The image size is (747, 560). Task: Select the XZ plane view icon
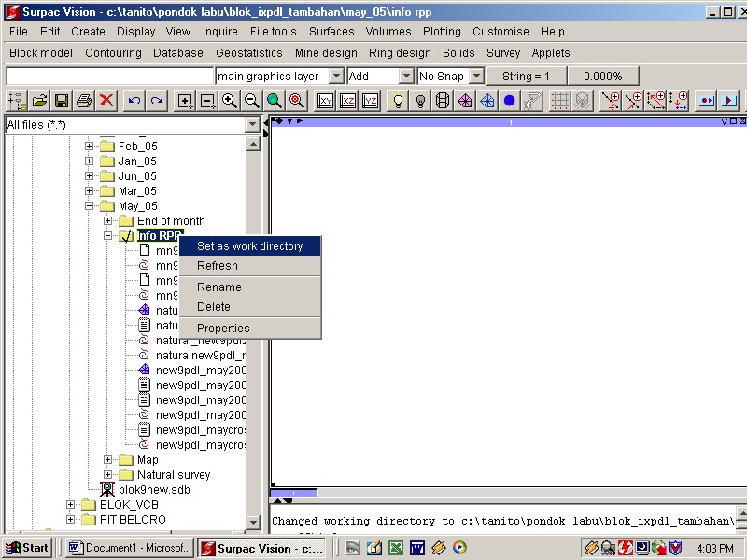point(347,101)
